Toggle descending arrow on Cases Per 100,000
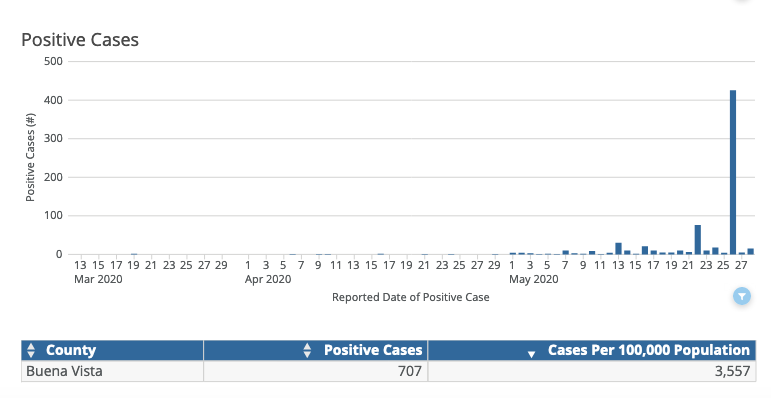Screen dimensions: 771x398 tap(531, 354)
